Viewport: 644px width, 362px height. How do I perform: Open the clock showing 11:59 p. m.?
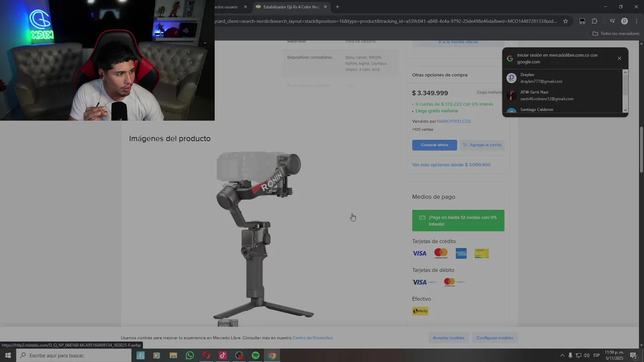[x=614, y=355]
